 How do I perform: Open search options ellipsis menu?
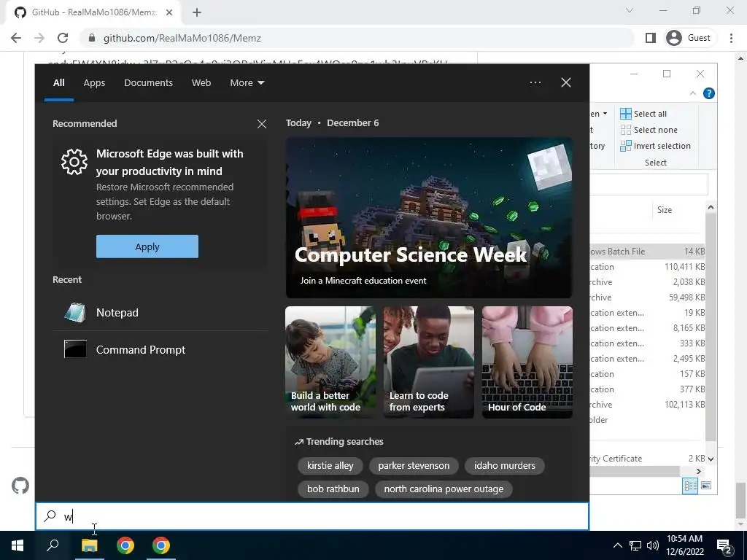pos(535,82)
